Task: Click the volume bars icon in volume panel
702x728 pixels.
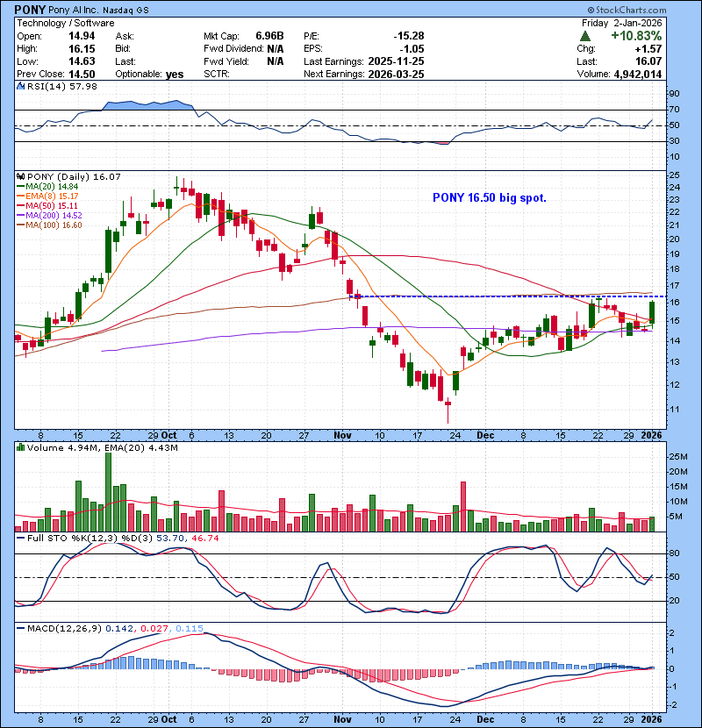Action: coord(20,447)
